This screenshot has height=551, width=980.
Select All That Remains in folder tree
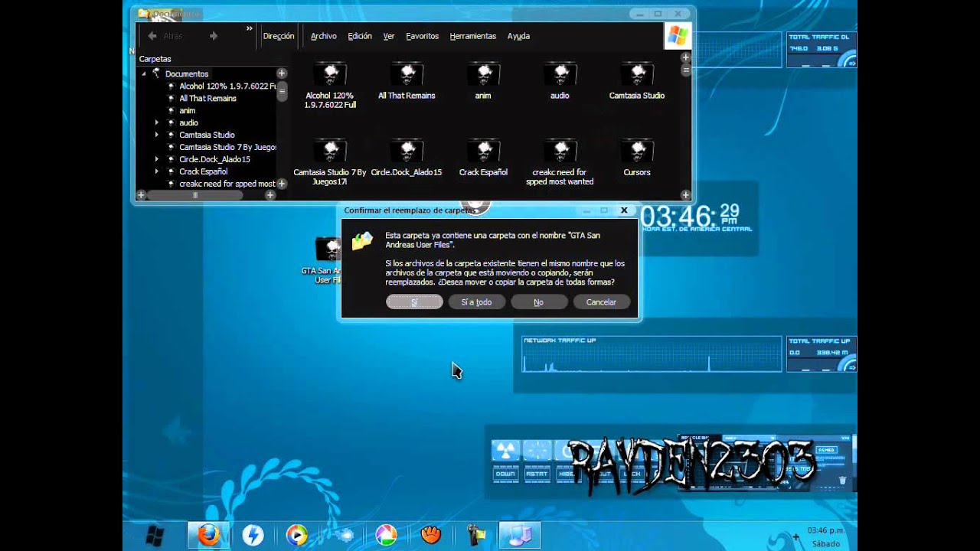207,98
